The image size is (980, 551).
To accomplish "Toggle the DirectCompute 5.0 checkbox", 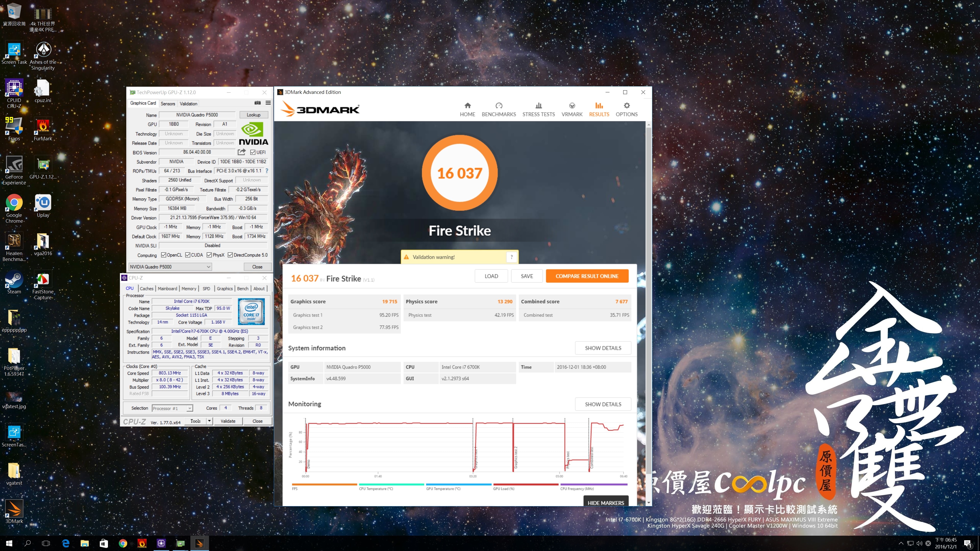I will click(x=230, y=255).
